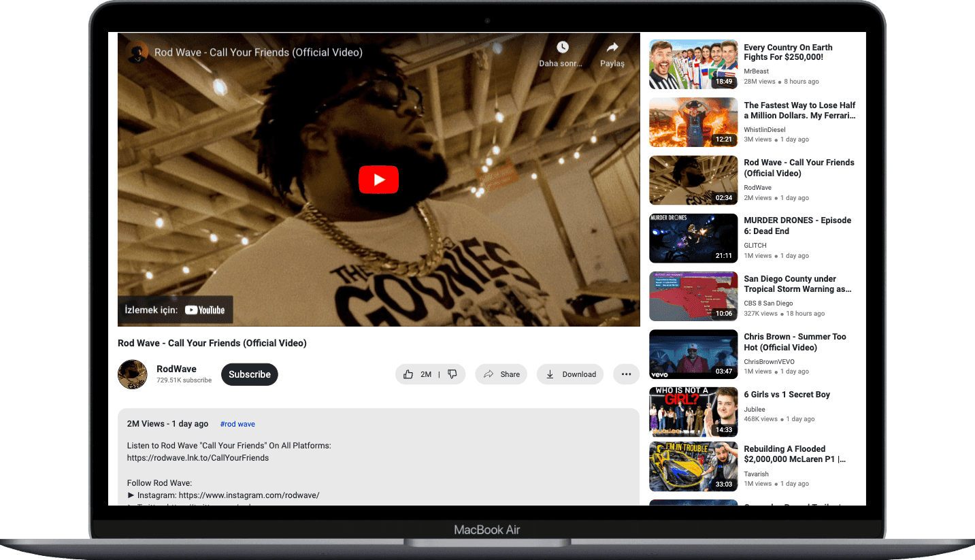
Task: Click 'MURDER DRONES - Episode 6: Dead End' title
Action: point(797,226)
